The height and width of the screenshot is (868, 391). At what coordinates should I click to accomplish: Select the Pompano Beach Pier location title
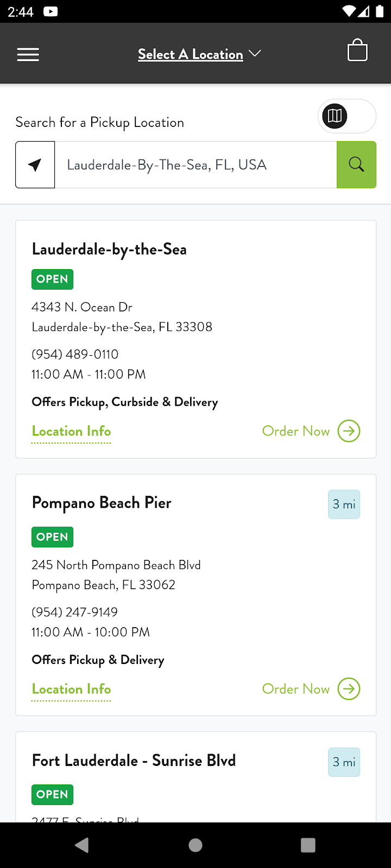(102, 503)
